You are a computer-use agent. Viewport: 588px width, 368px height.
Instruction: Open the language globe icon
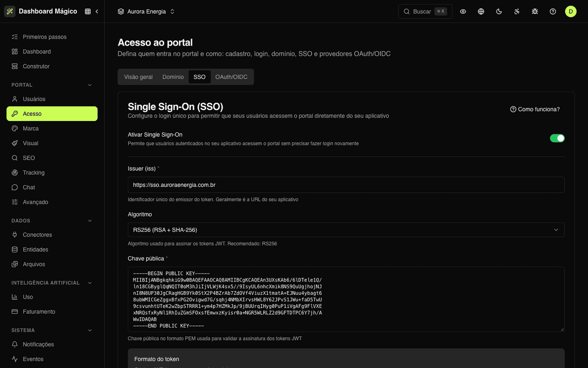tap(481, 11)
